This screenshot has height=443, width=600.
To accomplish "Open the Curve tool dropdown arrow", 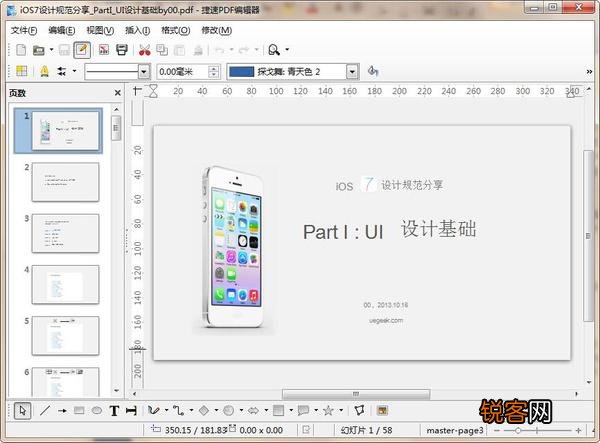I will [x=166, y=410].
